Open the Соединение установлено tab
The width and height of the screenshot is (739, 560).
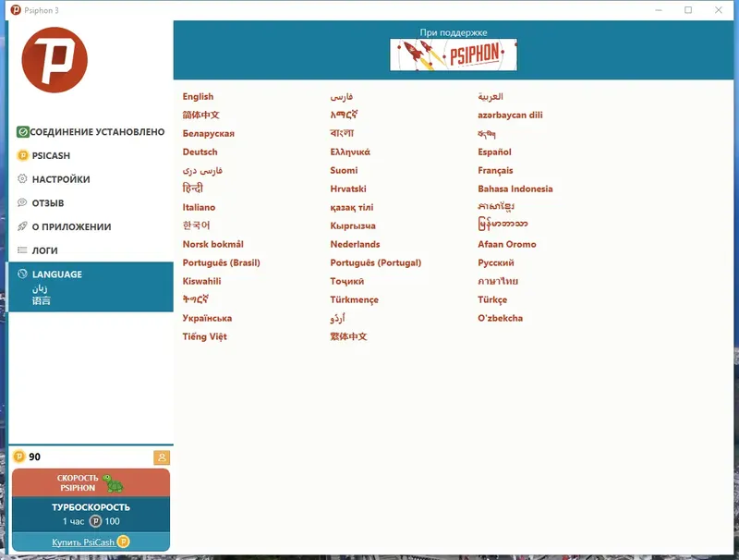pos(91,132)
